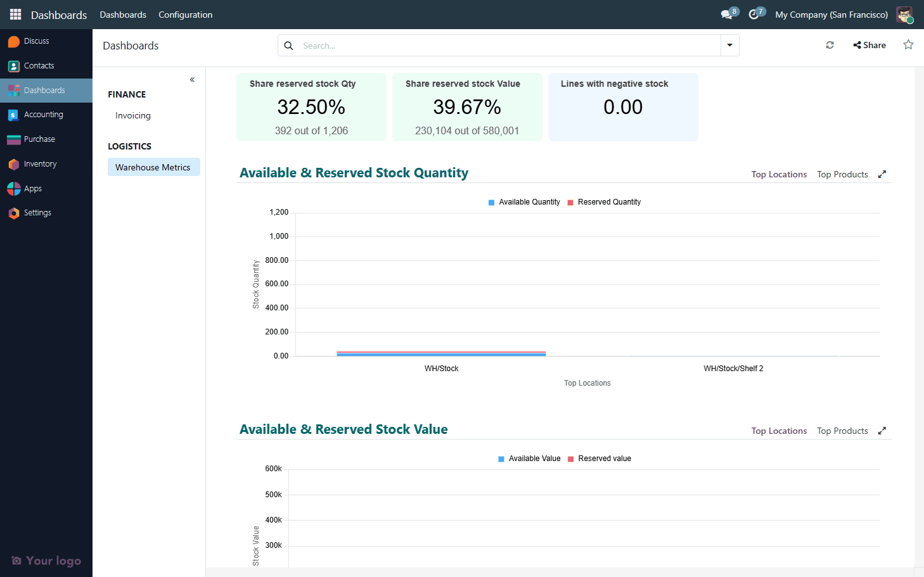The height and width of the screenshot is (577, 924).
Task: Toggle the Available Value series in legend
Action: click(534, 458)
